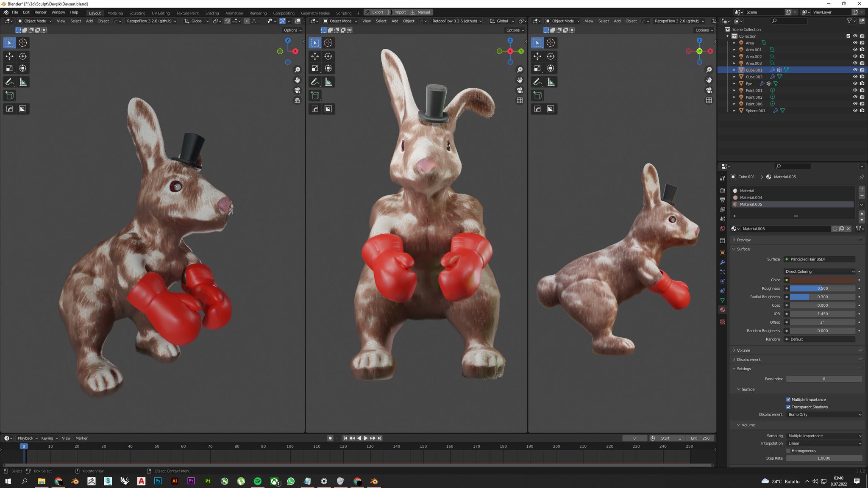
Task: Uncheck Transparent Shadows checkbox
Action: coord(788,407)
